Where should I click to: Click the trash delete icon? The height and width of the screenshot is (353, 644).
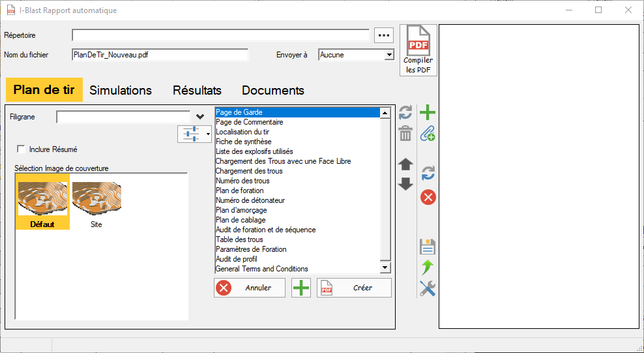405,134
